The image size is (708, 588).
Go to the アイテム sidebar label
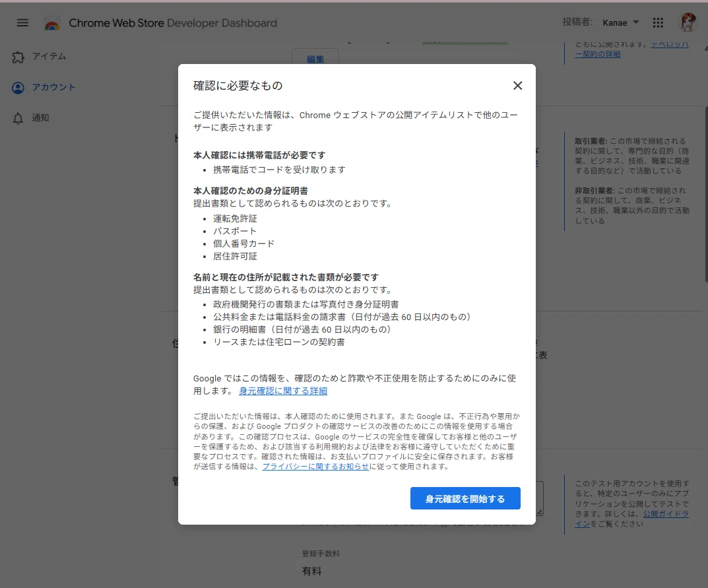tap(49, 57)
